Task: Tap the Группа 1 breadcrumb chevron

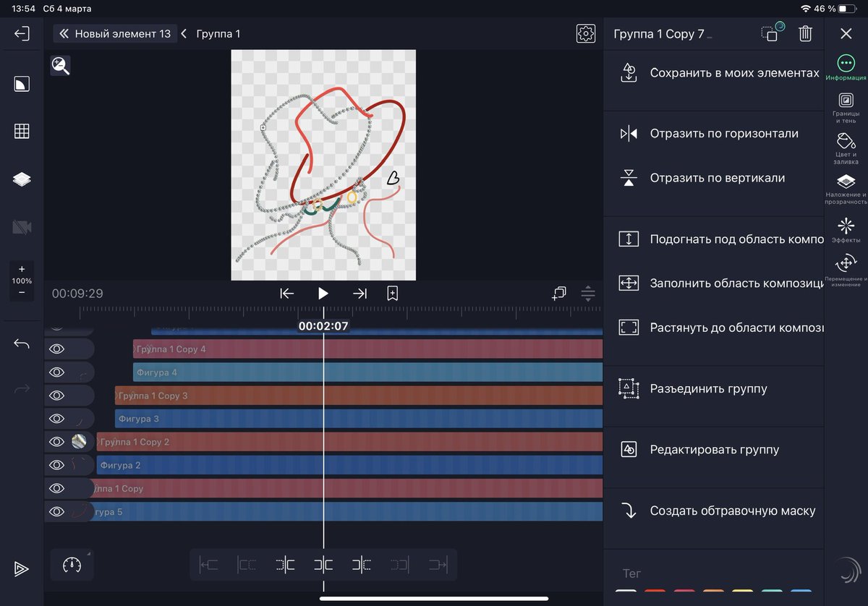Action: pyautogui.click(x=184, y=33)
